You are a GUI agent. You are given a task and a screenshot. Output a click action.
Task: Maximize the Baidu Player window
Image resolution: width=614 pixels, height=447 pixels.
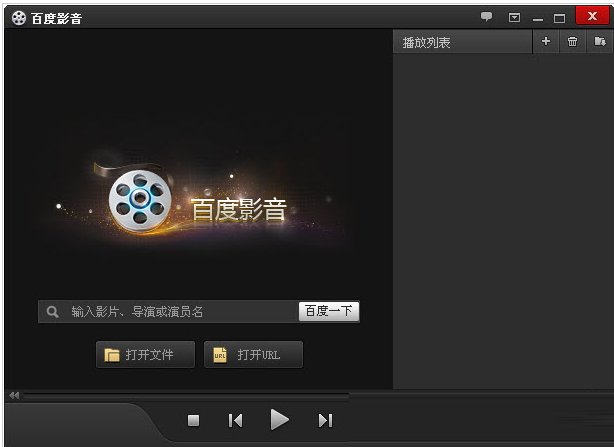coord(560,17)
